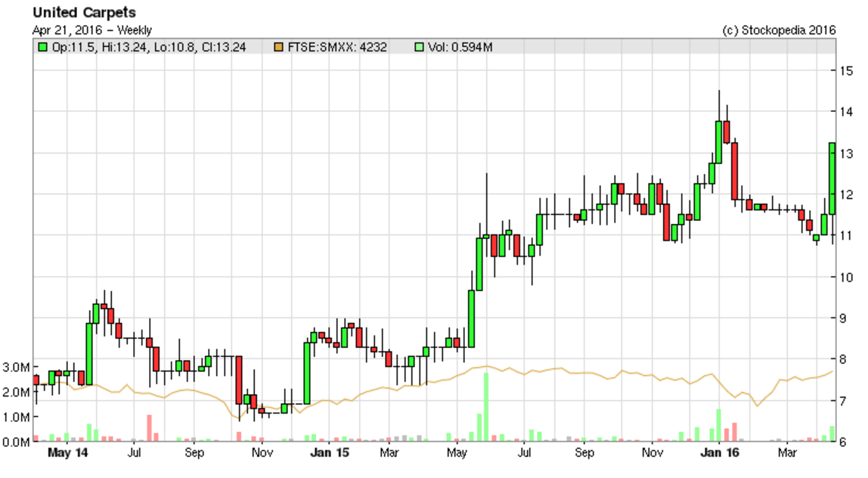Click the 'Vol: 0.594M' legend text
The height and width of the screenshot is (478, 868).
[x=460, y=47]
